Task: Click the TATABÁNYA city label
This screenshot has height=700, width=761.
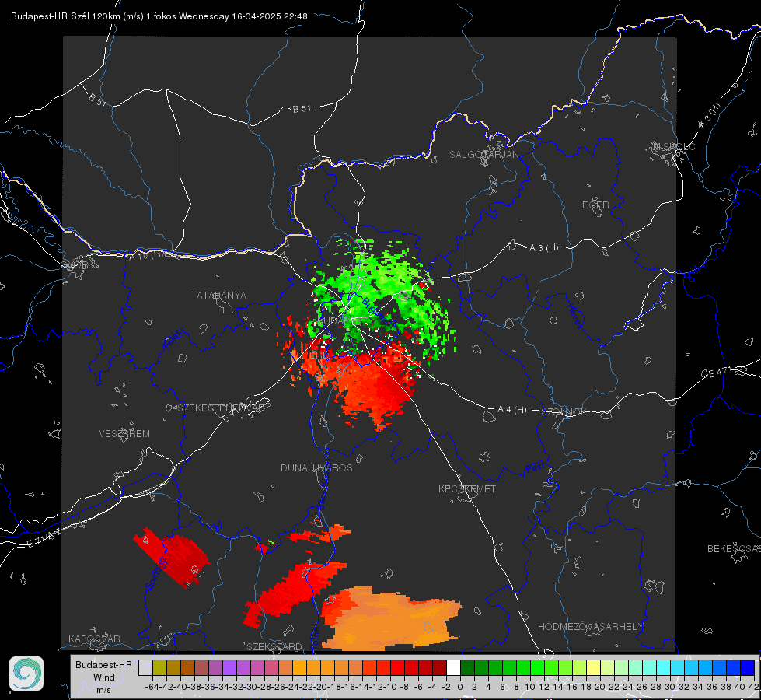Action: (x=218, y=295)
